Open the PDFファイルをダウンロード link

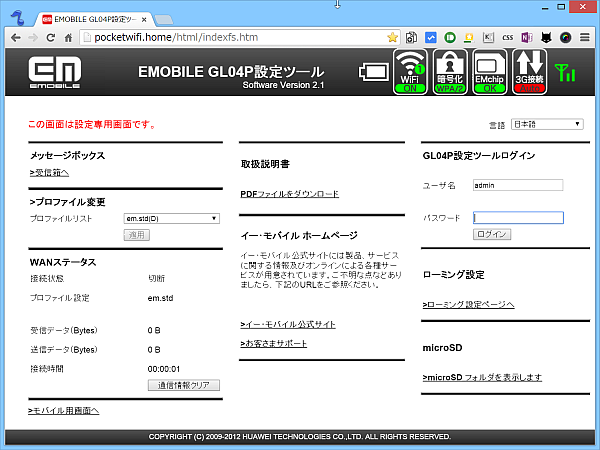pos(289,193)
